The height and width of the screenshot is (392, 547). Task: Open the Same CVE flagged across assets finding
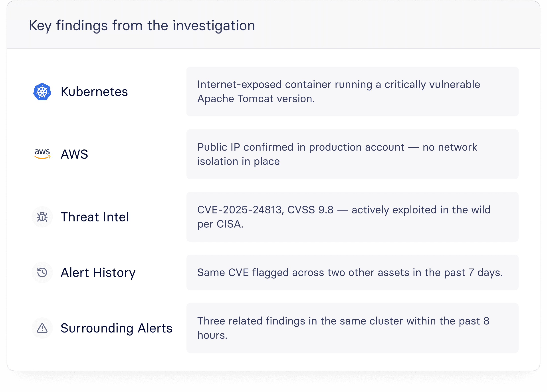tap(352, 273)
